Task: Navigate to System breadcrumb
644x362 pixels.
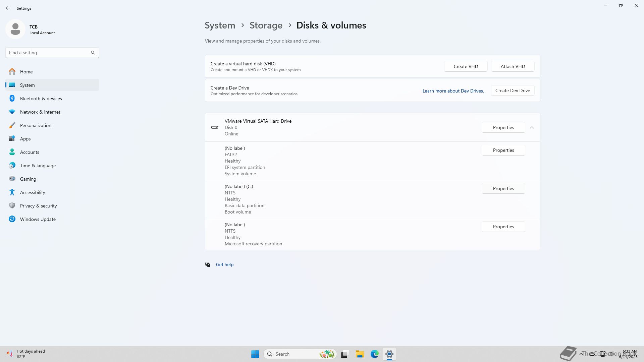Action: click(x=220, y=25)
